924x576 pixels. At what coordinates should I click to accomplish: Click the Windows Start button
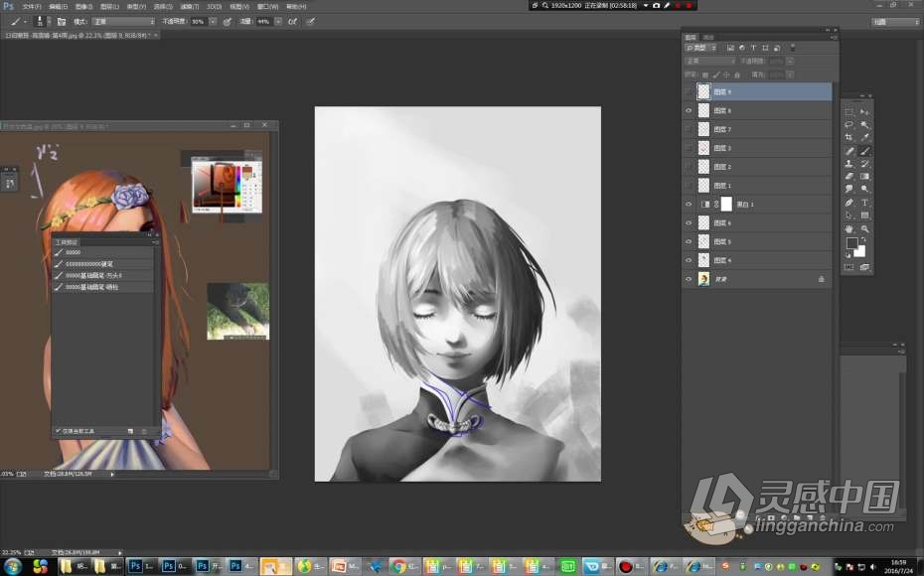click(x=12, y=566)
